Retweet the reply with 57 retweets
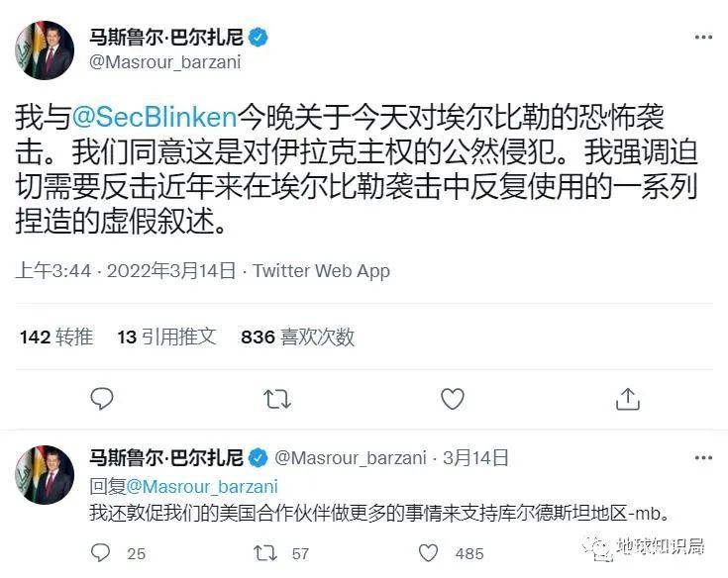This screenshot has height=578, width=728. [x=265, y=553]
